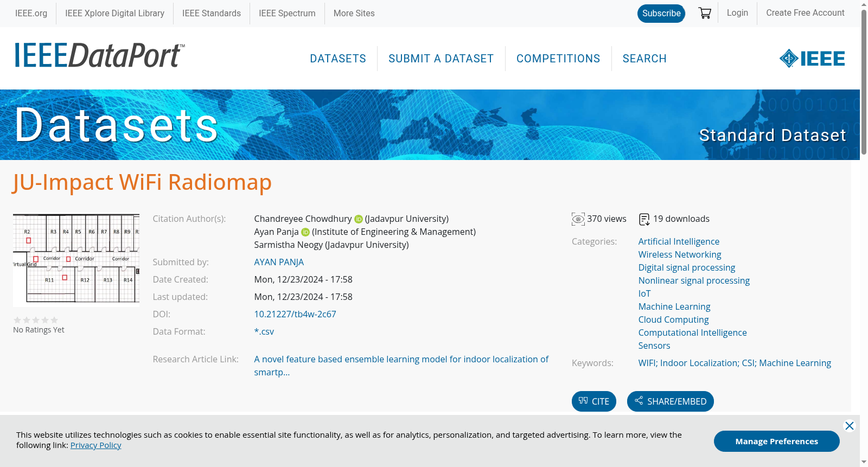Open DOI 10.21227/tb4w-2c67 link
Image resolution: width=868 pixels, height=467 pixels.
coord(295,315)
